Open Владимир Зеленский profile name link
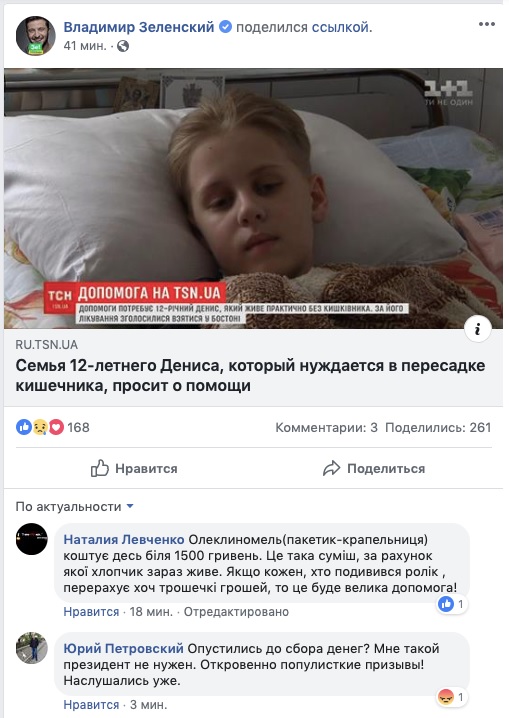This screenshot has height=718, width=509. [x=139, y=27]
